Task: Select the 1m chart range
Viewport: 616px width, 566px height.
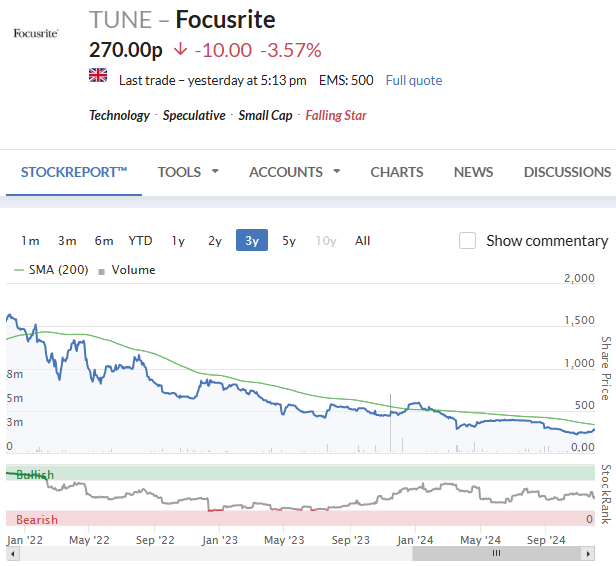Action: pyautogui.click(x=30, y=240)
